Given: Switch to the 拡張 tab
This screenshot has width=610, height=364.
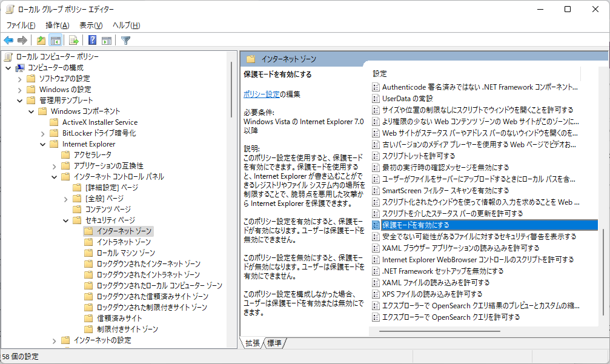Looking at the screenshot, I should [x=252, y=343].
